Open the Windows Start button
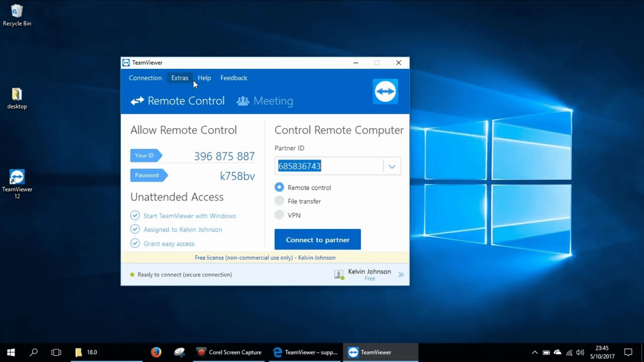Image resolution: width=644 pixels, height=362 pixels. (11, 352)
